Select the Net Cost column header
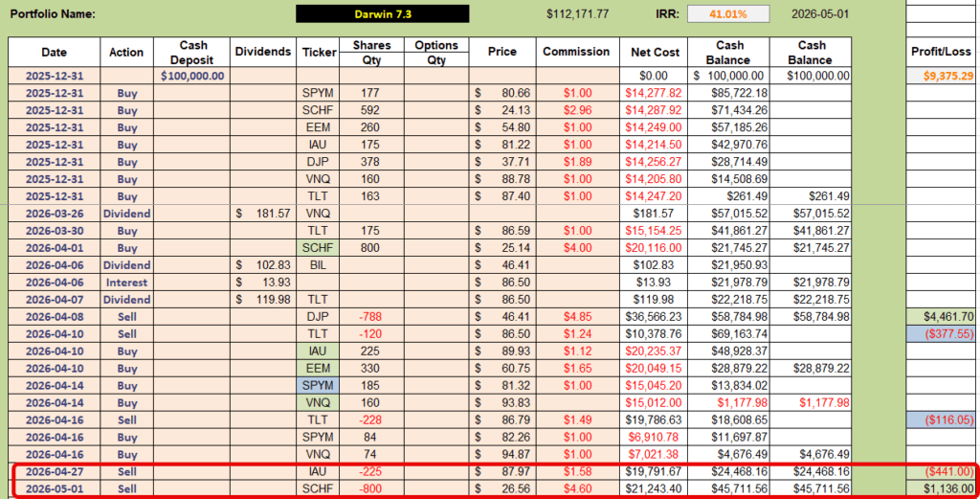Image resolution: width=980 pixels, height=499 pixels. pos(654,52)
